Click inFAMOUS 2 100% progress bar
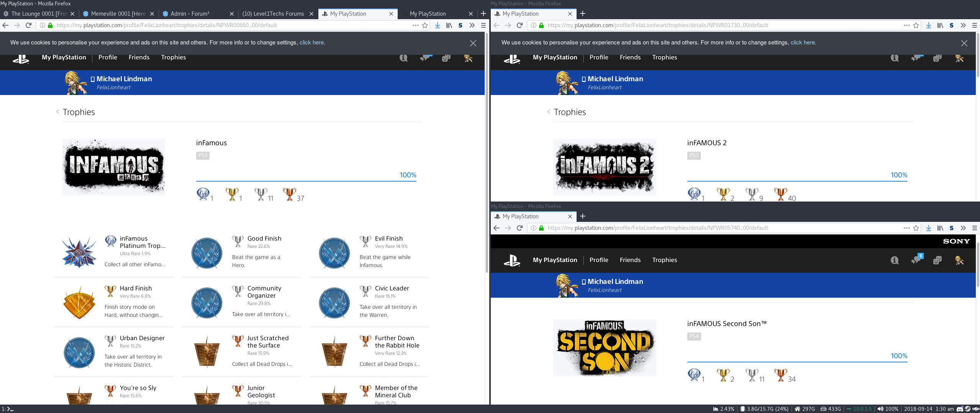 (x=797, y=181)
